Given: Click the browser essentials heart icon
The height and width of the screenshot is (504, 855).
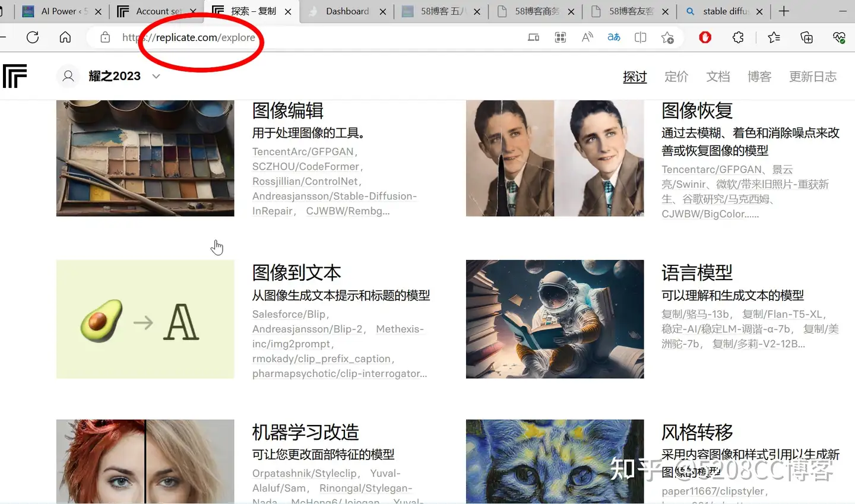Looking at the screenshot, I should tap(839, 37).
